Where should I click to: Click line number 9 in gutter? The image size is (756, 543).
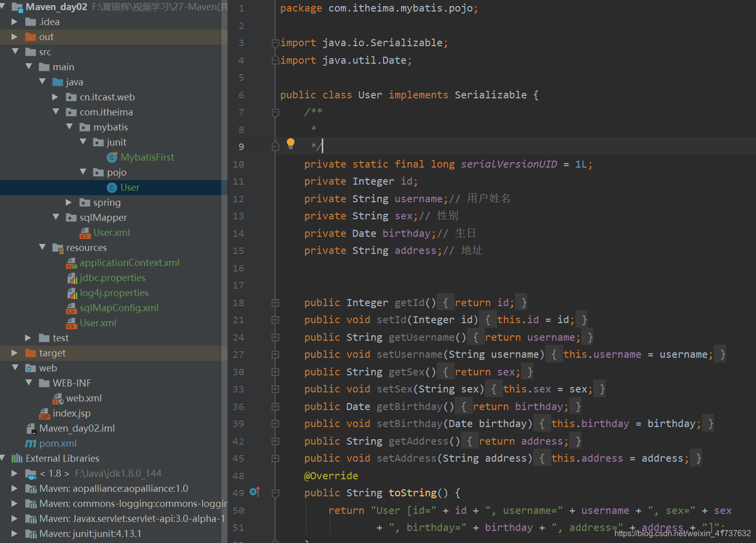241,147
